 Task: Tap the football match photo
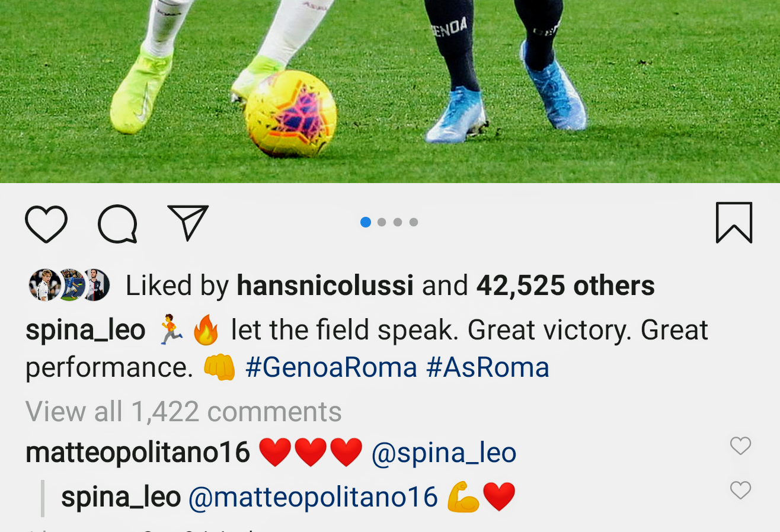(390, 89)
